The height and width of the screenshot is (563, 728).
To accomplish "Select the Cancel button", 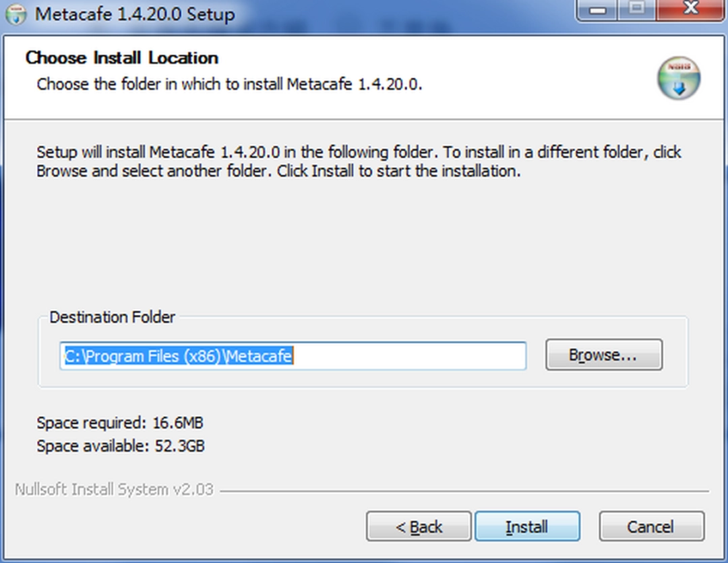I will [x=650, y=527].
